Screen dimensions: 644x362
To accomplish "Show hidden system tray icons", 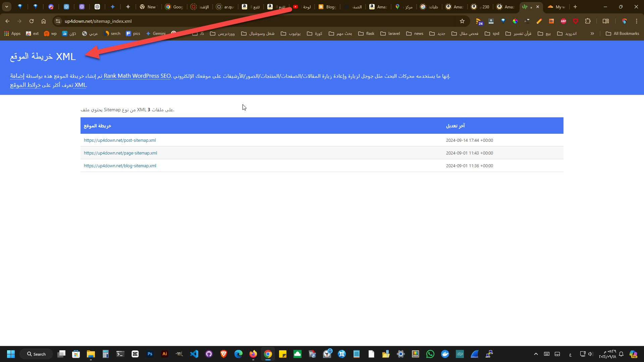I will [536, 354].
